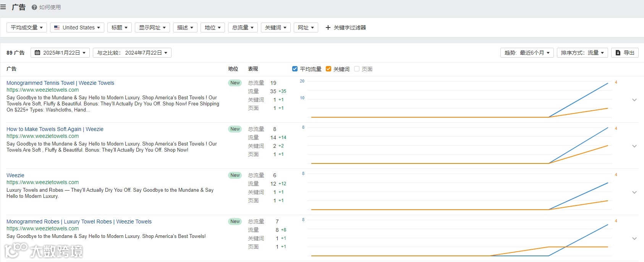Click the trend chart for the Weezie ad
This screenshot has width=644, height=262.
click(460, 192)
